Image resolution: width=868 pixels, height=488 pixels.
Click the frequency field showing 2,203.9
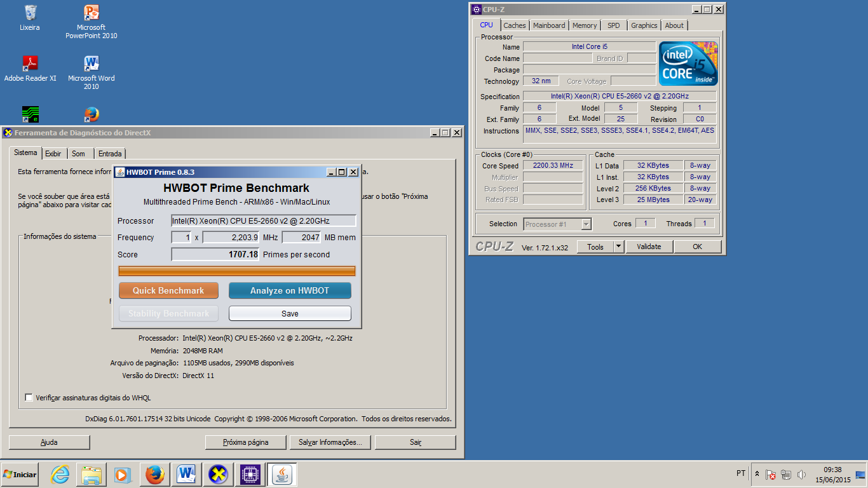231,237
